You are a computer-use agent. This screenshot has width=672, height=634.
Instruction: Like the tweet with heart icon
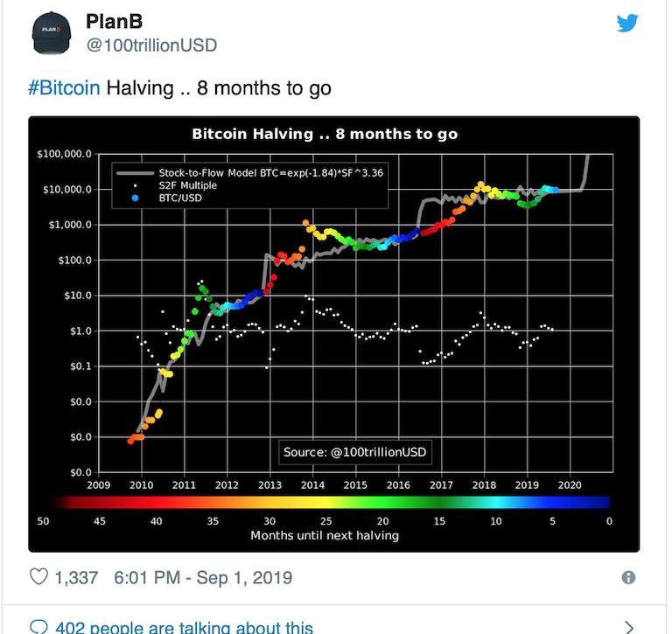[38, 576]
